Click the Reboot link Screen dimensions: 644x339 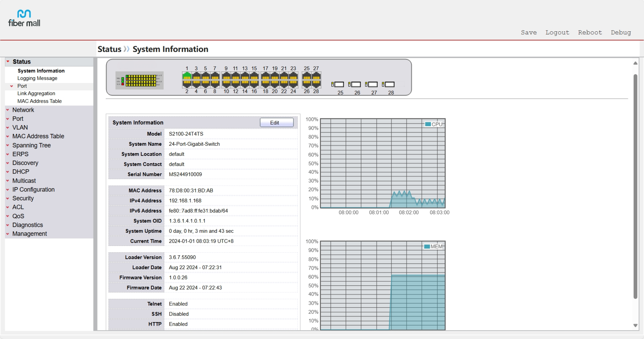pyautogui.click(x=590, y=32)
